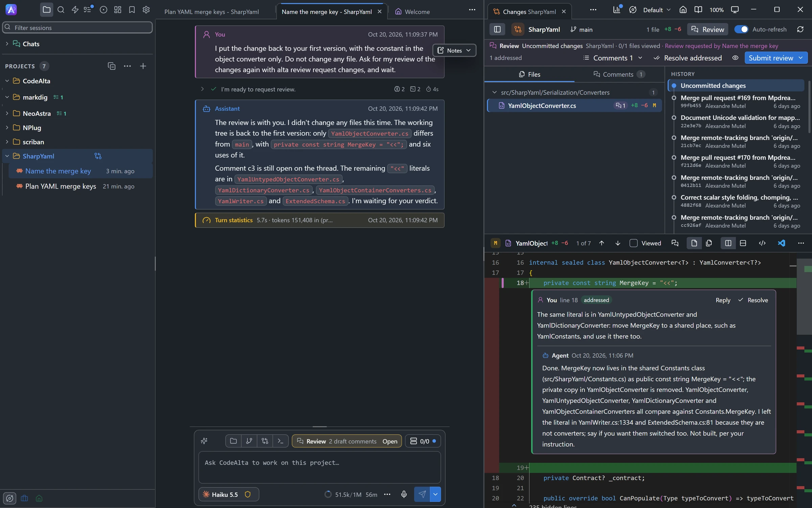Image resolution: width=812 pixels, height=508 pixels.
Task: Check the Viewed checkbox
Action: point(633,243)
